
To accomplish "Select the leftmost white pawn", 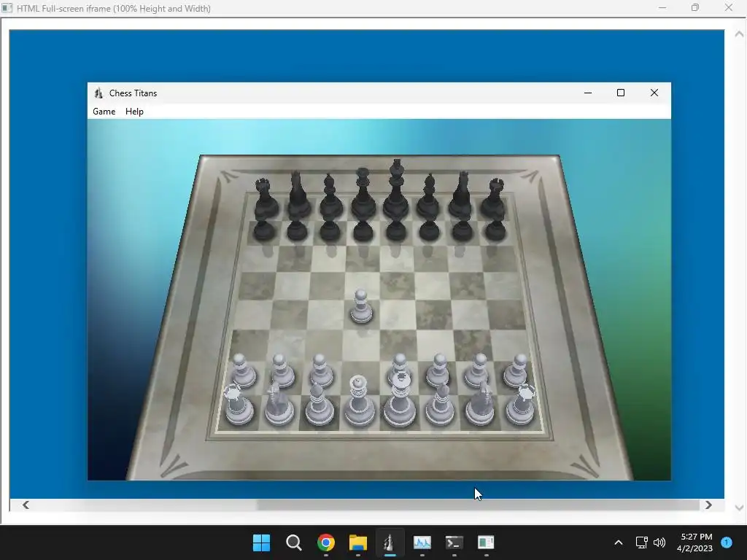I will click(243, 370).
